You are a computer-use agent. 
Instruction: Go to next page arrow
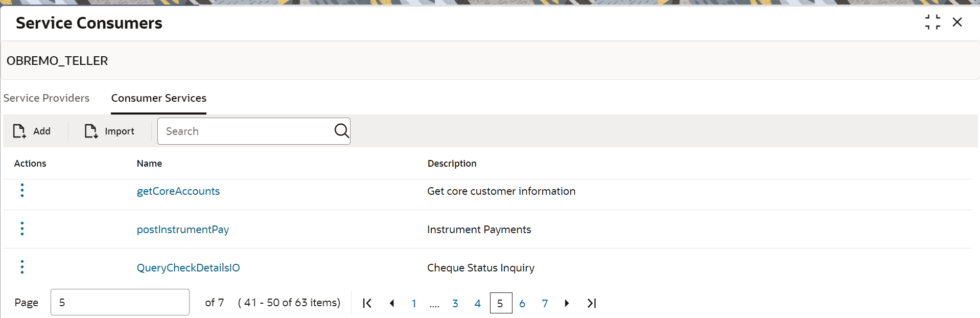click(x=567, y=303)
